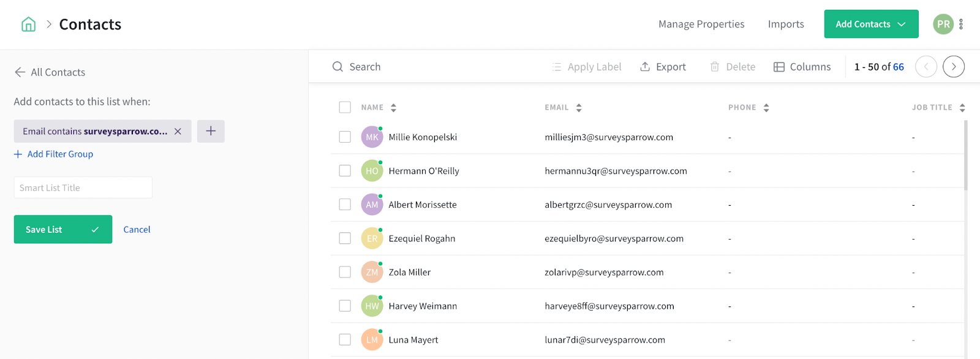This screenshot has width=980, height=359.
Task: Toggle the select-all contacts checkbox
Action: coord(345,107)
